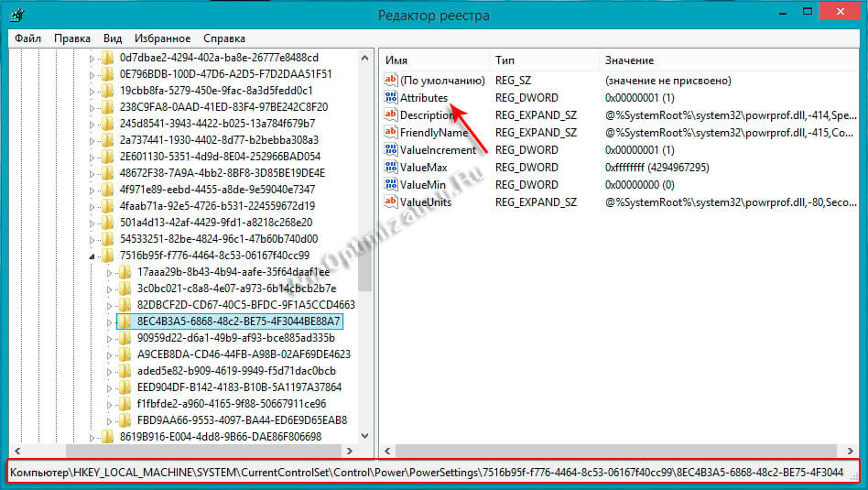868x490 pixels.
Task: Click folder icon of 4faab71a-92e5-4726 key
Action: click(107, 206)
